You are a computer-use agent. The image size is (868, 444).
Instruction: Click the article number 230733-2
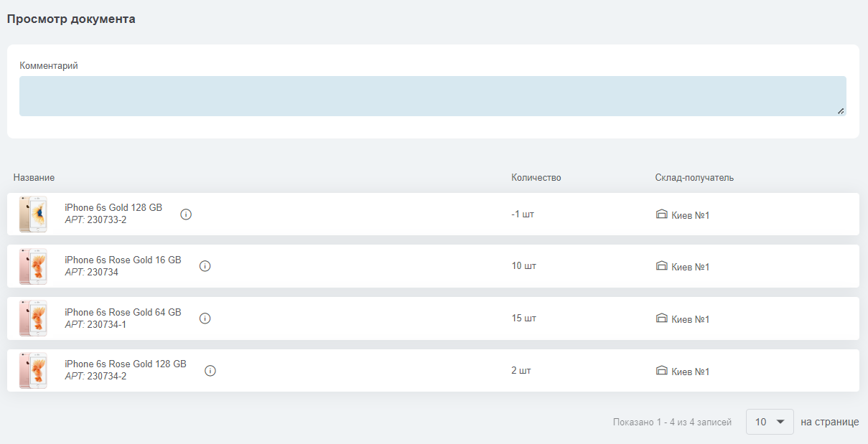(107, 220)
